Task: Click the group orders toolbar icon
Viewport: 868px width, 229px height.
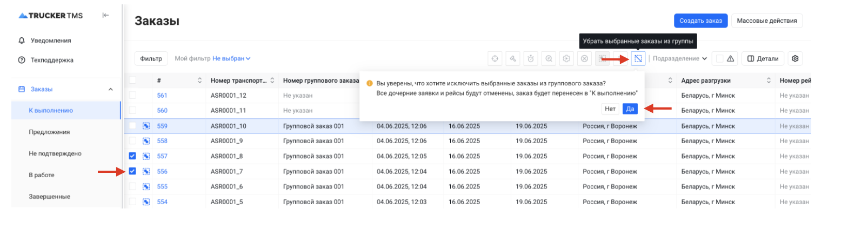Action: [x=602, y=59]
